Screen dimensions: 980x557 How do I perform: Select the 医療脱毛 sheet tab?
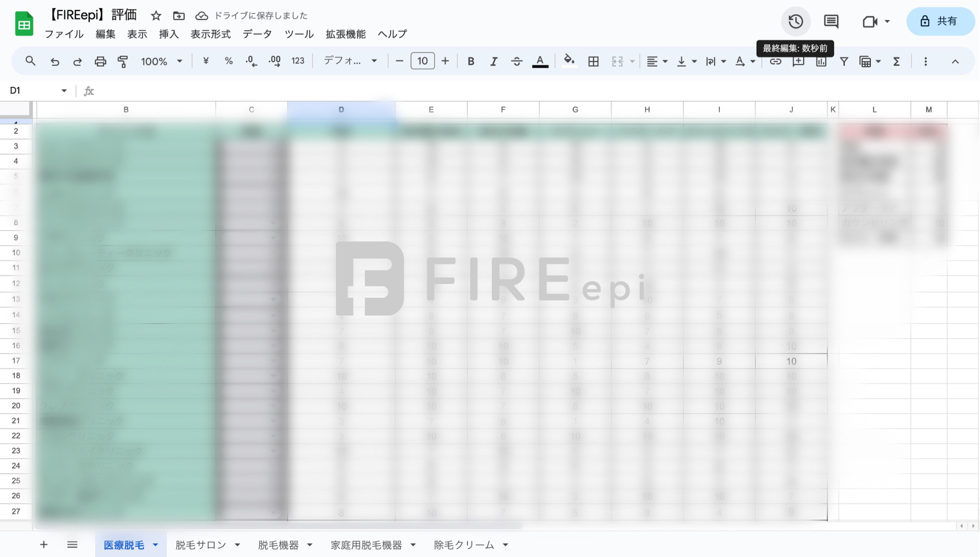124,545
